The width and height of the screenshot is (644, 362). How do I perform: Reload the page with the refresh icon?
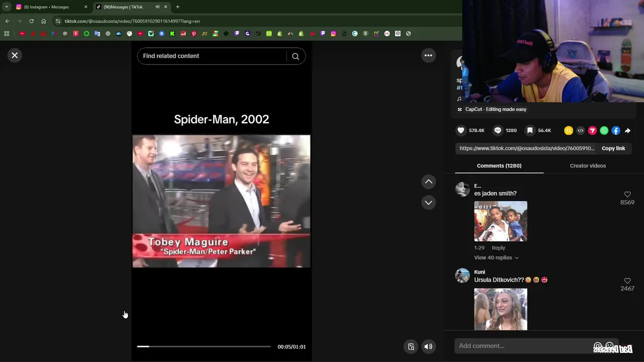(x=31, y=21)
